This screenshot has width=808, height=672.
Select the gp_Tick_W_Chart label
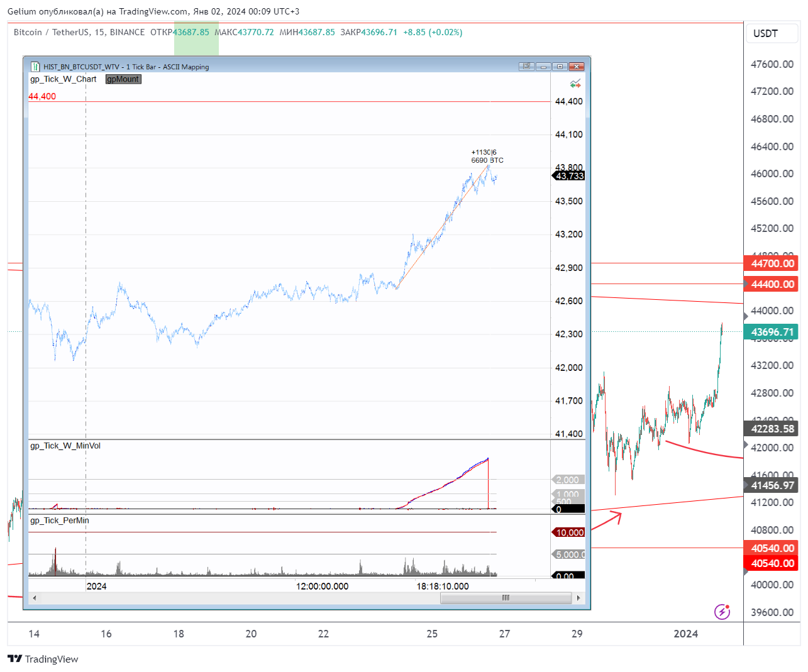pyautogui.click(x=64, y=79)
